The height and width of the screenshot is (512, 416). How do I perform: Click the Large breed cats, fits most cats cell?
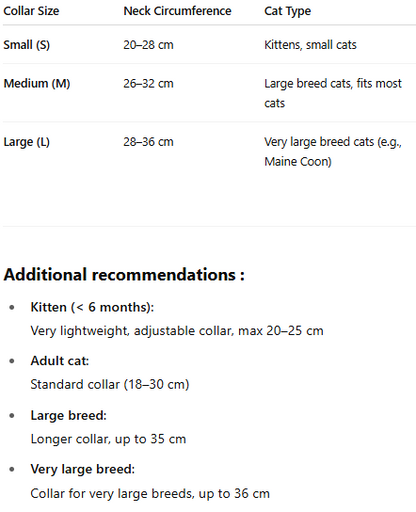(x=333, y=93)
